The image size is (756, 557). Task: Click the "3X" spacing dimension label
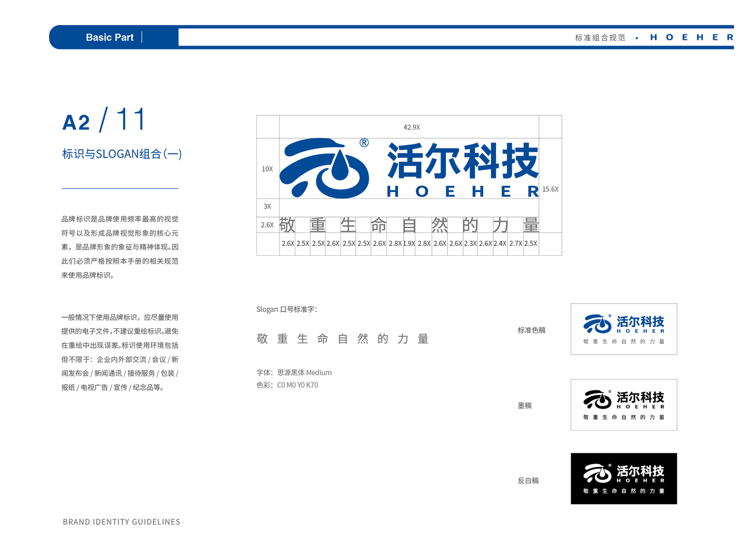coord(267,207)
